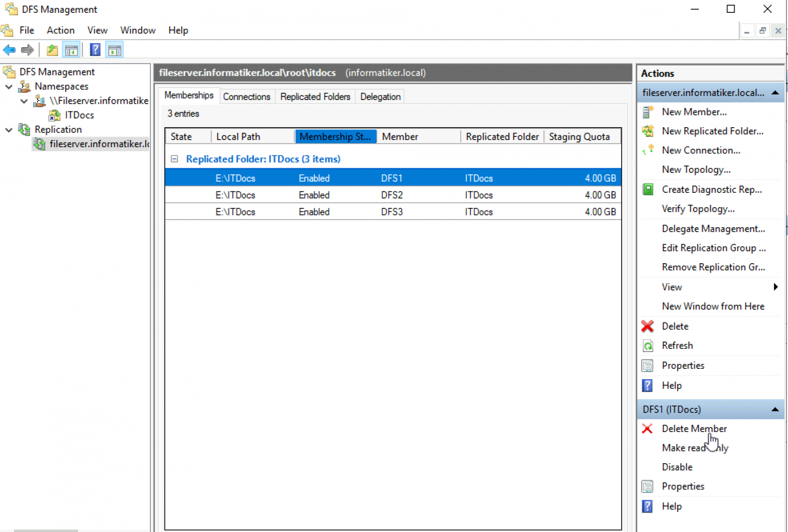This screenshot has height=532, width=788.
Task: Disable the DFS1 membership
Action: tap(677, 467)
